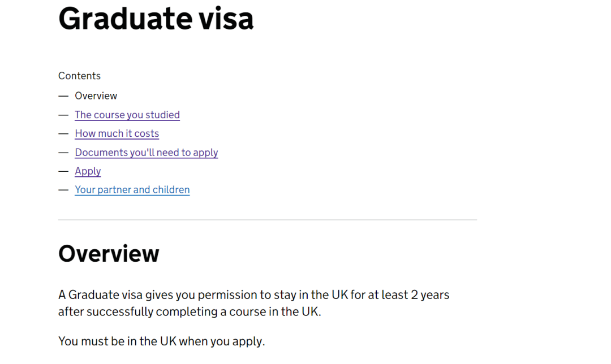Open "Your partner and children" link

tap(132, 190)
